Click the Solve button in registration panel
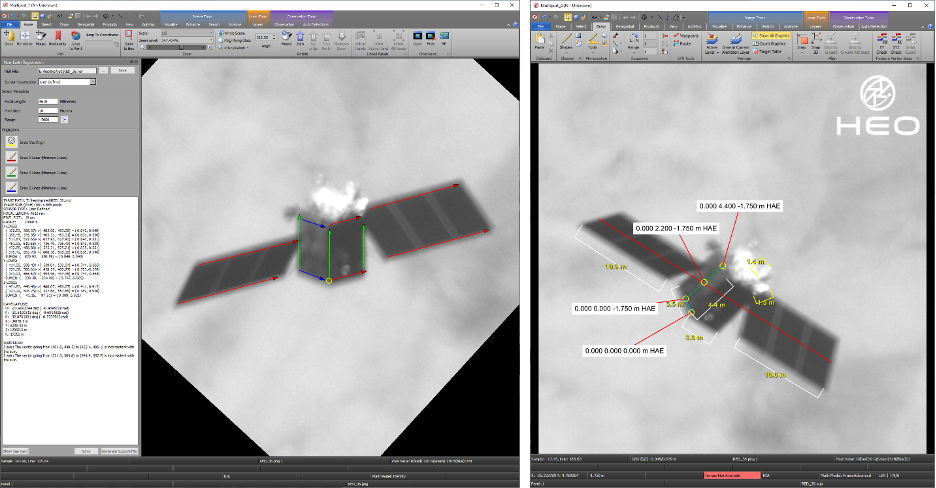The width and height of the screenshot is (936, 488). [x=86, y=451]
